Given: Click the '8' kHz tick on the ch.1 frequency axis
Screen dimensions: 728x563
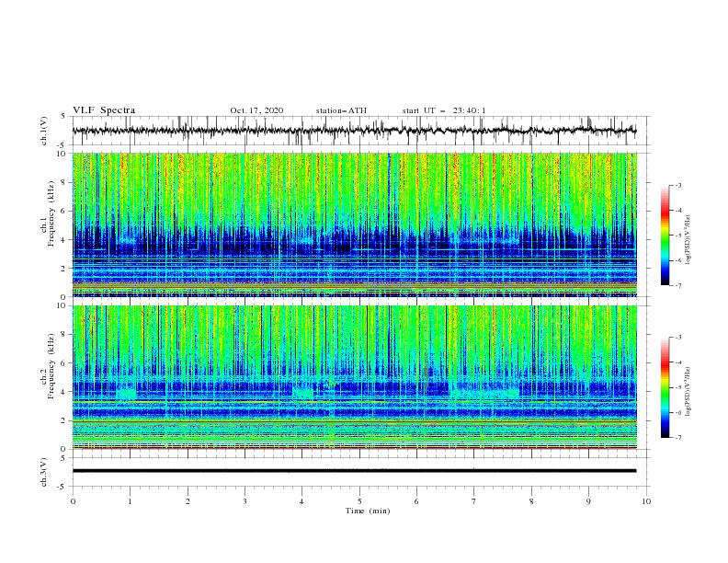Looking at the screenshot, I should pos(63,182).
